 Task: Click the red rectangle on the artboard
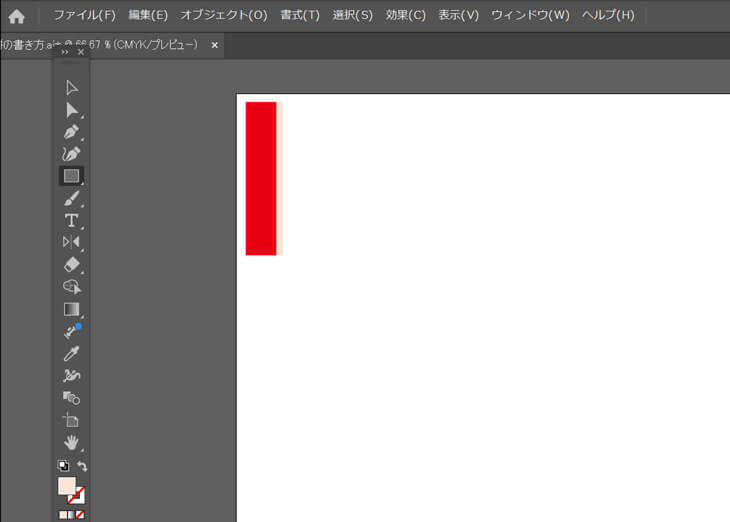click(x=261, y=178)
